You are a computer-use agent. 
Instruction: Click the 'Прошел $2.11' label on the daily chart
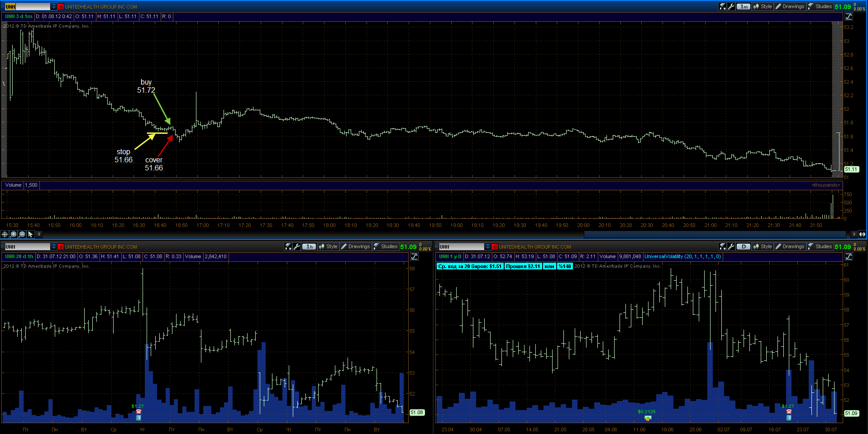pyautogui.click(x=523, y=266)
